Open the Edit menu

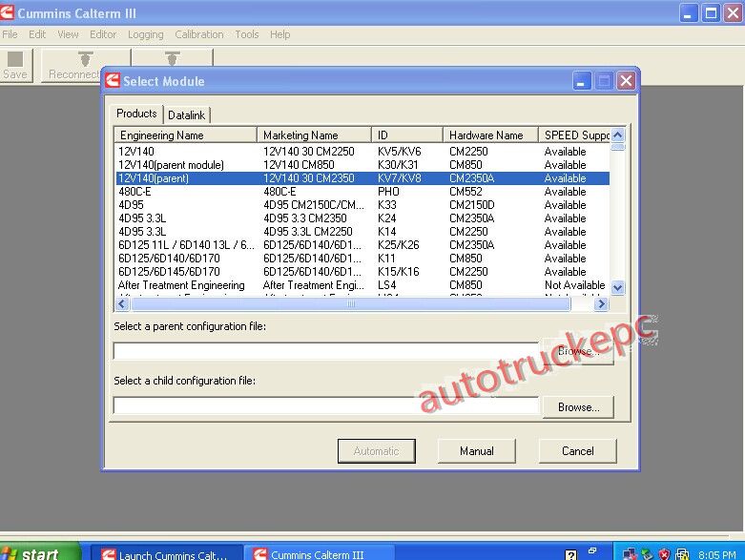pos(37,34)
